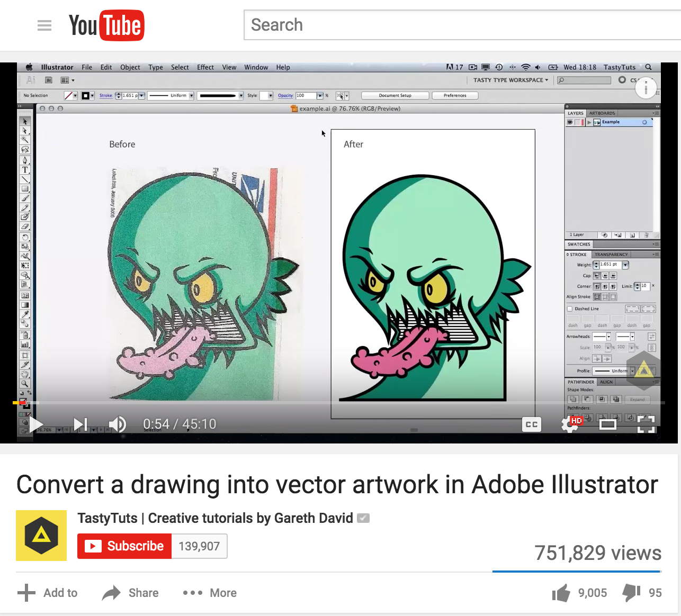Screen dimensions: 681x616
Task: Mute the video with speaker icon
Action: click(x=118, y=424)
